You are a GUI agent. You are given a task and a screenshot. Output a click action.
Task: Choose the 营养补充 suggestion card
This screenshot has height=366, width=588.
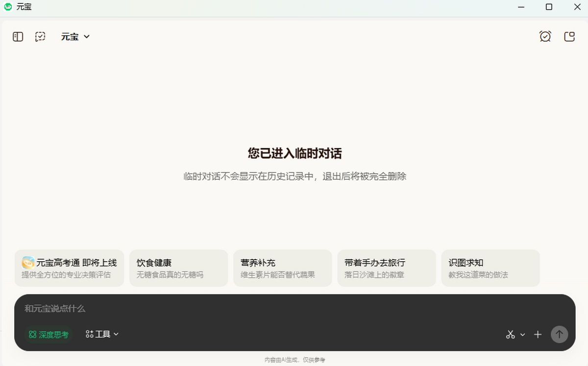point(282,268)
